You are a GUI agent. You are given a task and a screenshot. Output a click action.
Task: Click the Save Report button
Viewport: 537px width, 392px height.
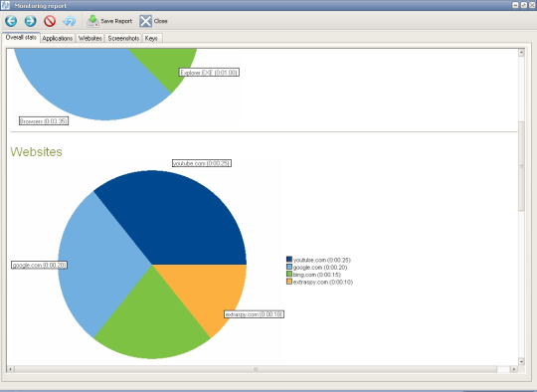coord(109,21)
